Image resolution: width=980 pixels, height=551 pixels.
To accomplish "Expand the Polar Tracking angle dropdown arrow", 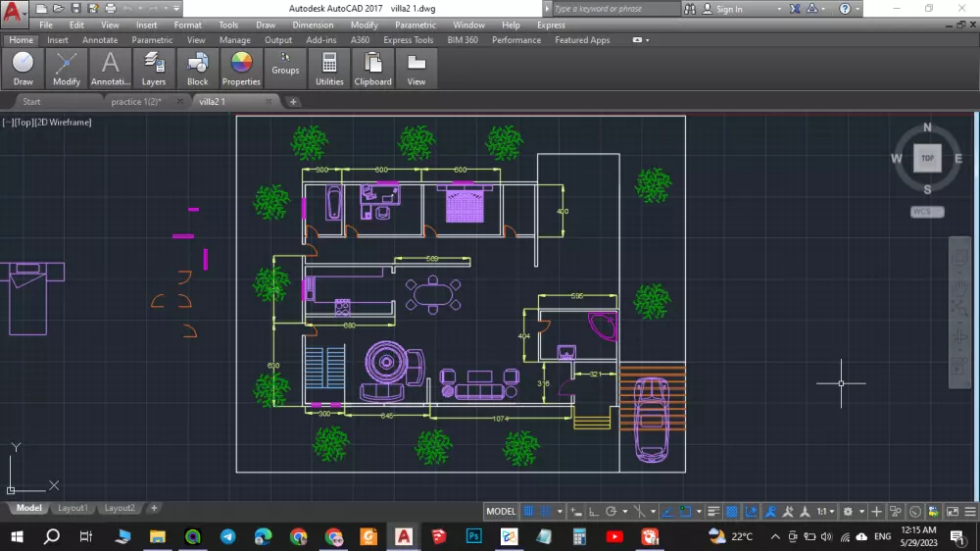I will click(624, 512).
